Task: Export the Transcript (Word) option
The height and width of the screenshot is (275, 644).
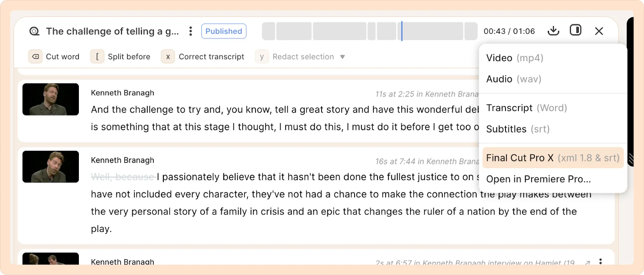Action: [526, 108]
